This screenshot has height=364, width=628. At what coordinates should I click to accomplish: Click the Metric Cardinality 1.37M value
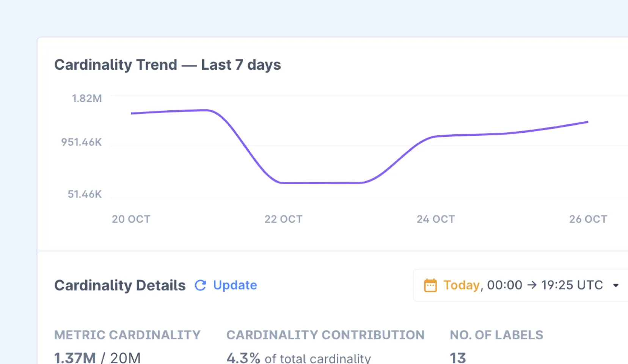click(75, 358)
